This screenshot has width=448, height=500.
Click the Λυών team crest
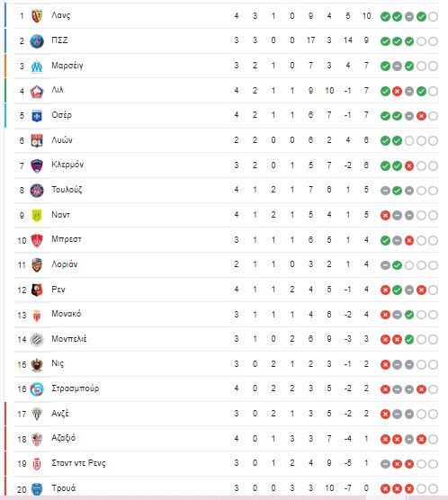[37, 140]
